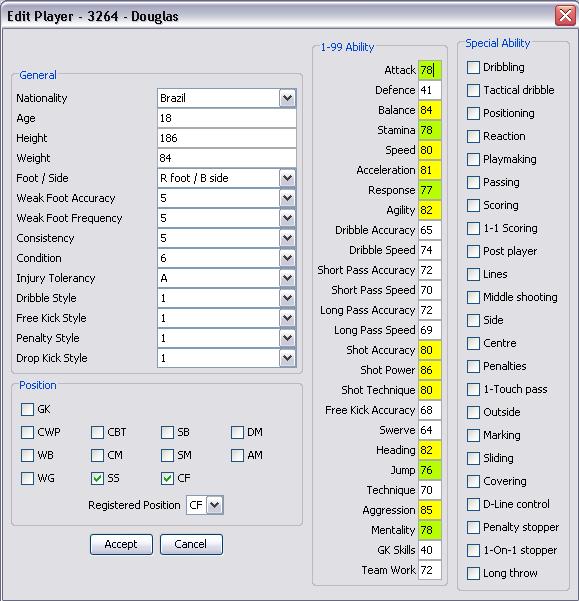Click the Dribble Accuracy value field

click(430, 230)
